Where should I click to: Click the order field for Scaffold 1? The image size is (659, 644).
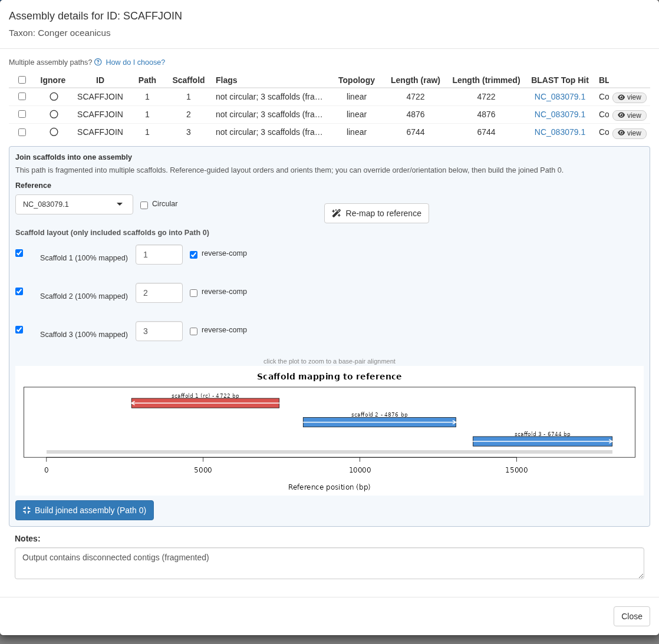(x=159, y=255)
